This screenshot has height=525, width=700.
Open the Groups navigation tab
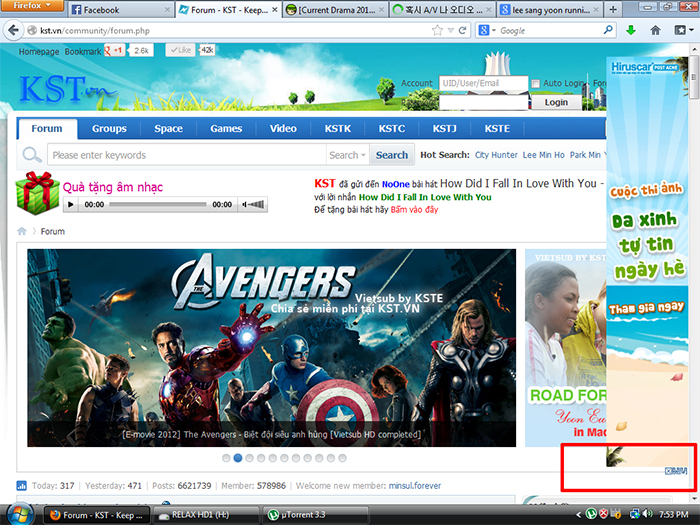[109, 129]
